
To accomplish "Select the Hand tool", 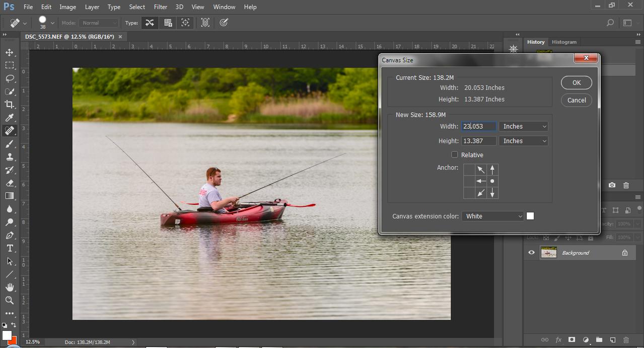I will pyautogui.click(x=10, y=287).
